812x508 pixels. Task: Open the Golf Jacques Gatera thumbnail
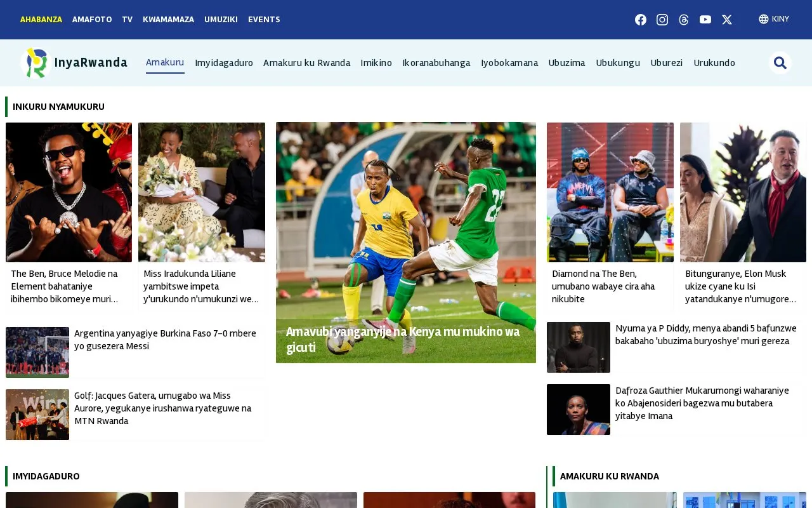(x=37, y=415)
